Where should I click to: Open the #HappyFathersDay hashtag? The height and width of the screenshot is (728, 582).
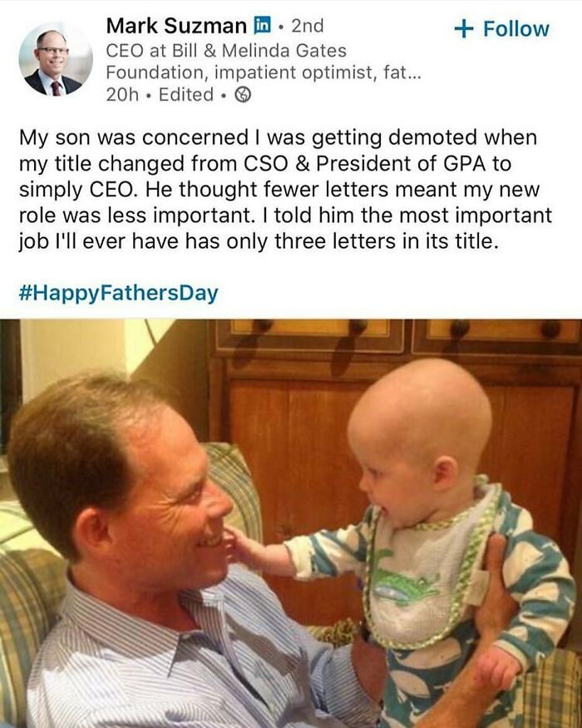[x=118, y=294]
